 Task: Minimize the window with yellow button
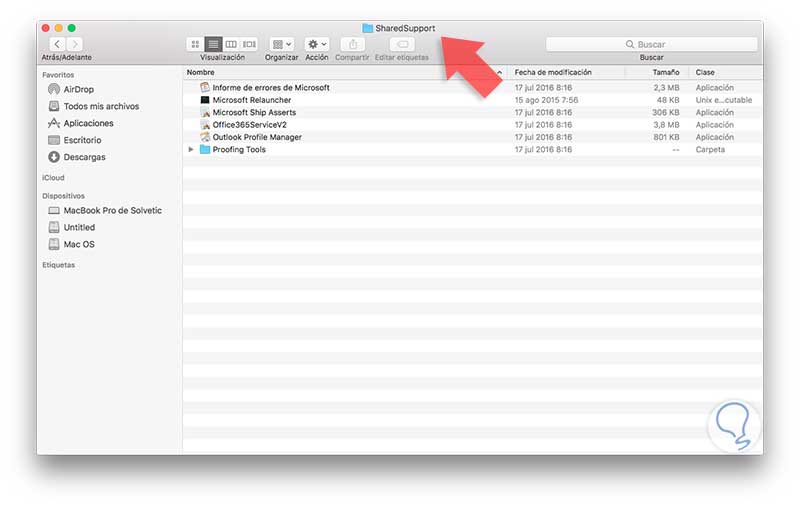(59, 28)
